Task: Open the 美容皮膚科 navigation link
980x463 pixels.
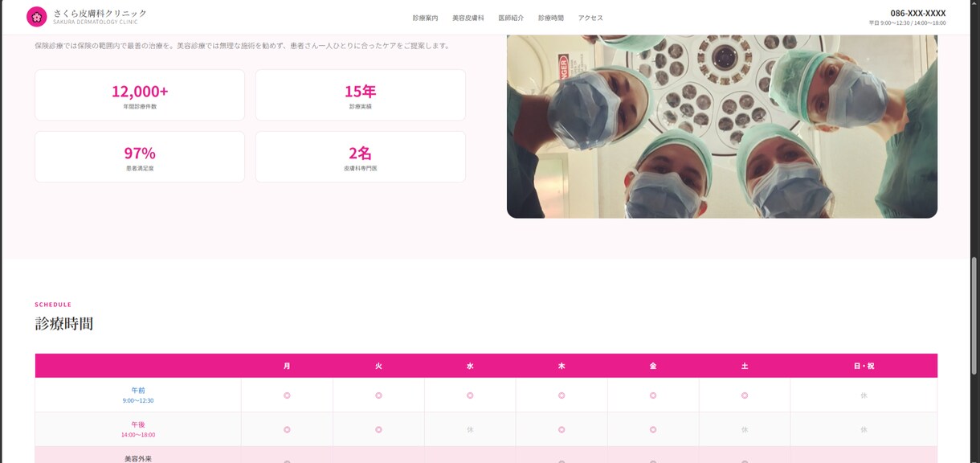Action: tap(468, 18)
